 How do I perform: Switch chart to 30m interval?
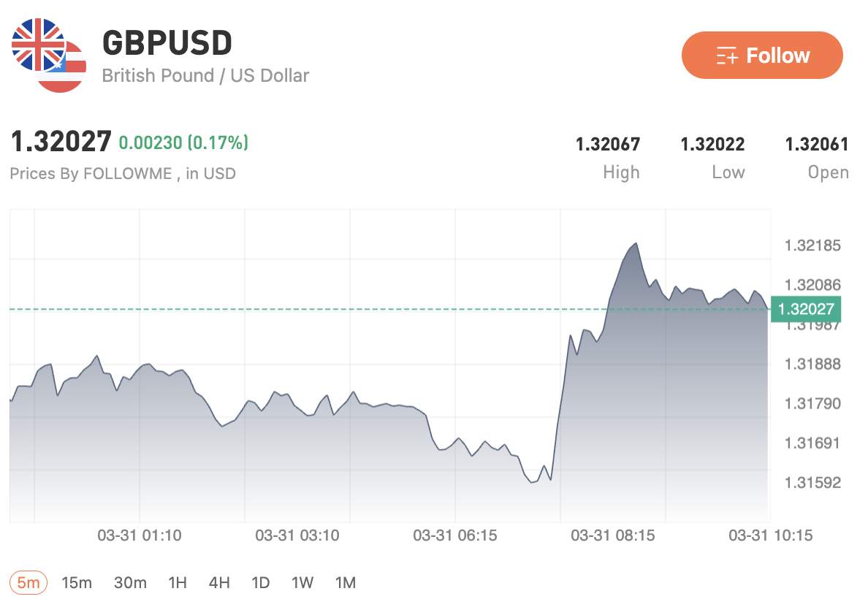[130, 582]
